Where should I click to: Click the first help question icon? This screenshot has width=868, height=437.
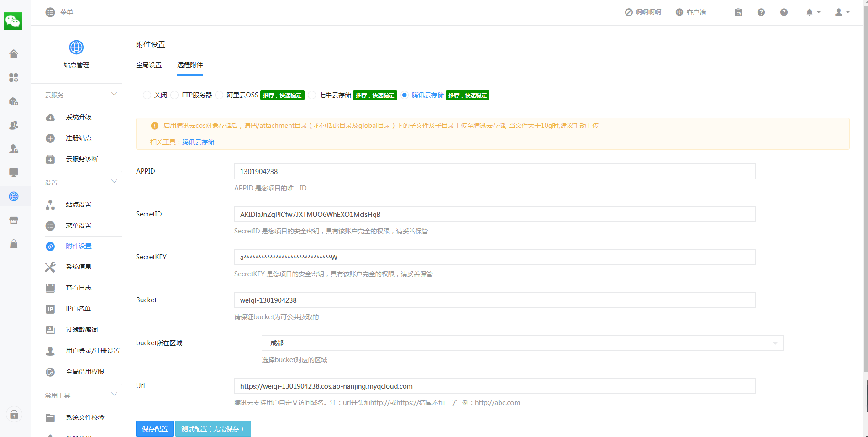[x=761, y=12]
